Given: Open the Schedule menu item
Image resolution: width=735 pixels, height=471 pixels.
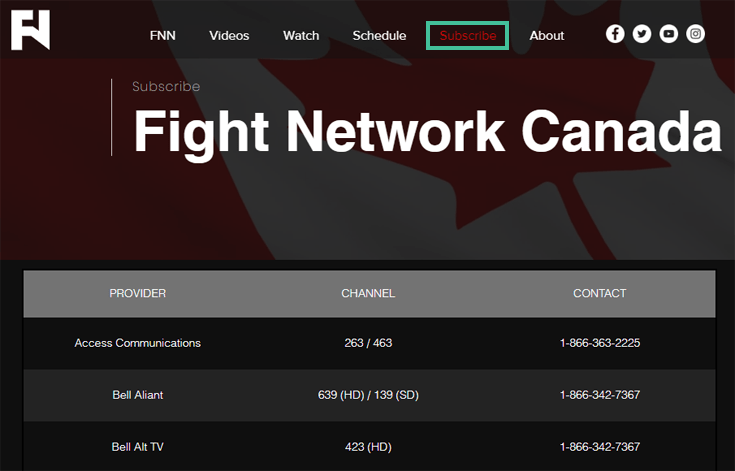Looking at the screenshot, I should (x=379, y=36).
